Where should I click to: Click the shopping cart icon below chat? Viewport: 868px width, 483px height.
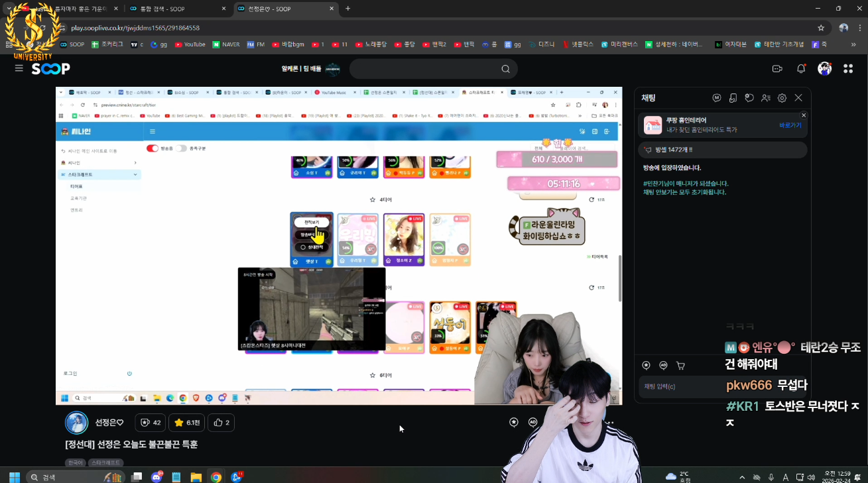[680, 365]
